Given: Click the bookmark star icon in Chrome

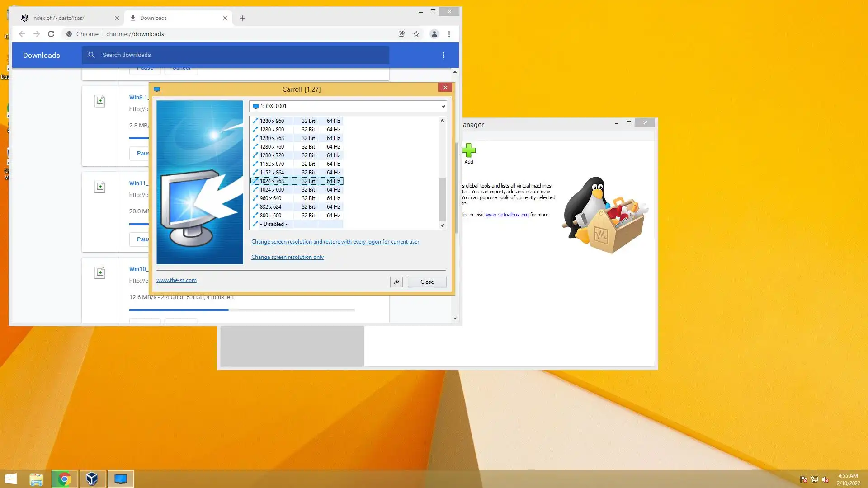Looking at the screenshot, I should click(416, 34).
